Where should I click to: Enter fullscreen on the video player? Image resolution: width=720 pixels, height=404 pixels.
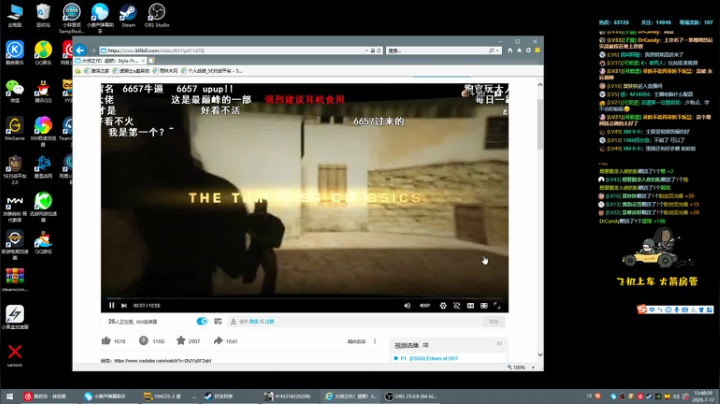pyautogui.click(x=497, y=305)
